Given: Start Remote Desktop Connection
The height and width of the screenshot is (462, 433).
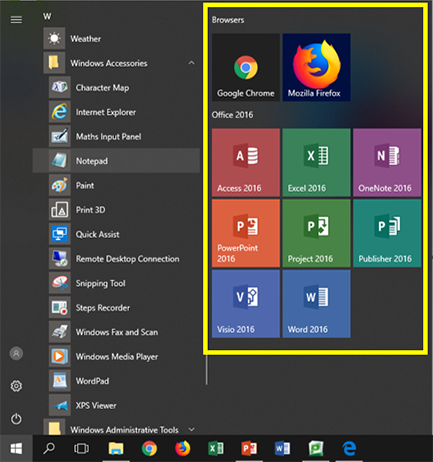Looking at the screenshot, I should point(116,259).
